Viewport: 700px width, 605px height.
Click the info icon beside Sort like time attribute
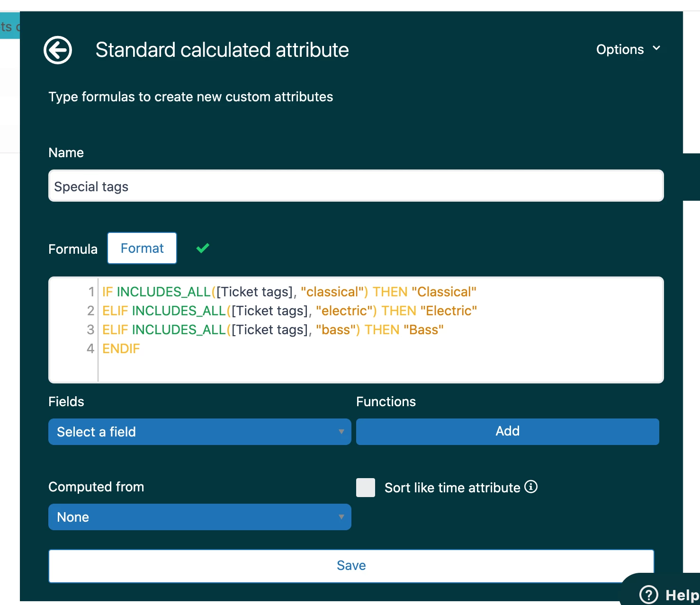[x=531, y=487]
